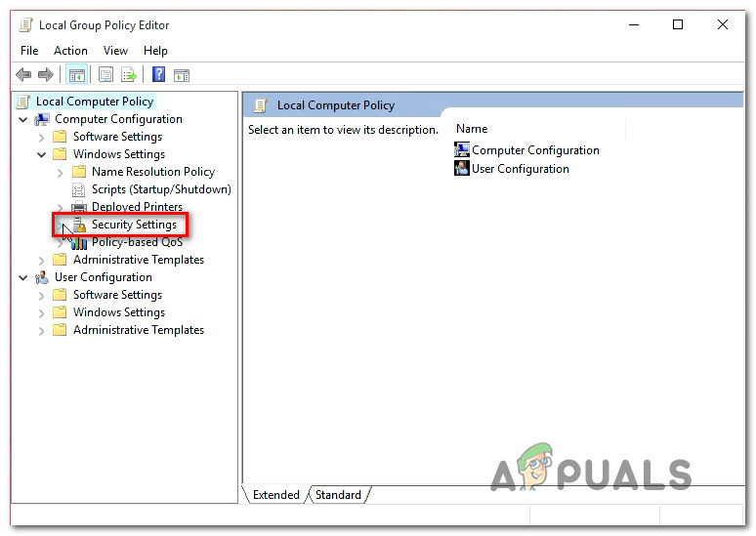Screen dimensions: 756x536
Task: Click Scripts (Startup/Shutdown) icon
Action: coord(78,190)
